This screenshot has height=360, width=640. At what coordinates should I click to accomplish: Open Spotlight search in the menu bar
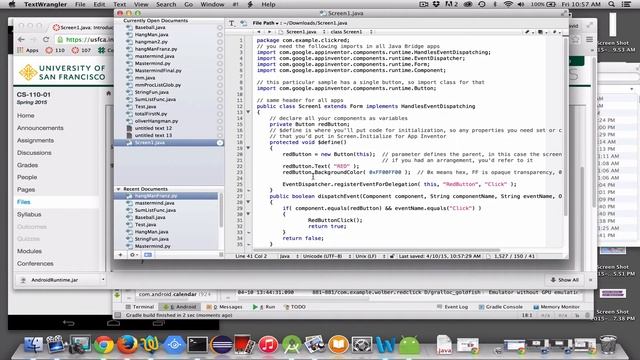coord(611,4)
